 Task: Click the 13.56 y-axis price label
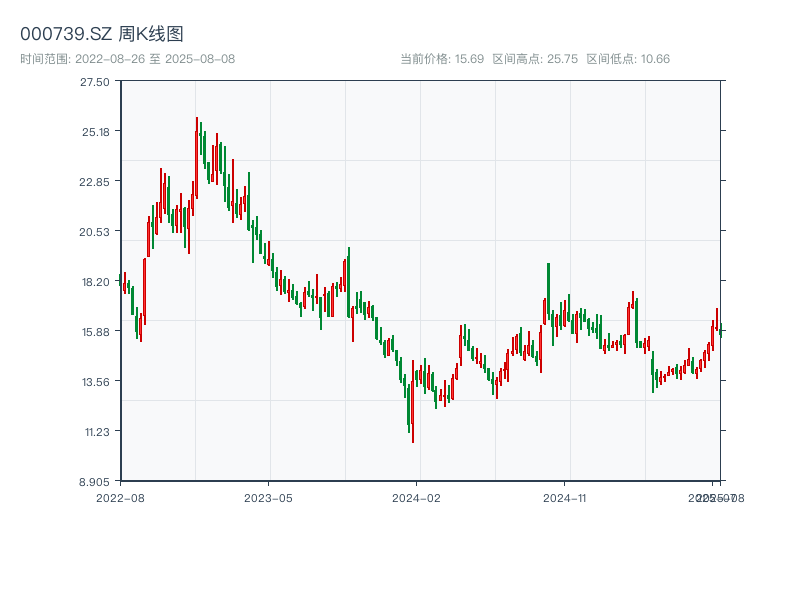pyautogui.click(x=96, y=381)
